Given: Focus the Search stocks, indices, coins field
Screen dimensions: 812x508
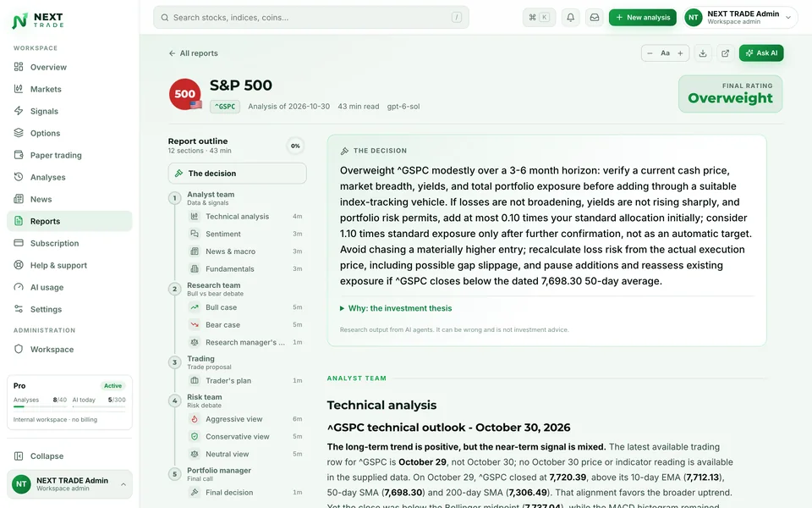Looking at the screenshot, I should tap(310, 17).
